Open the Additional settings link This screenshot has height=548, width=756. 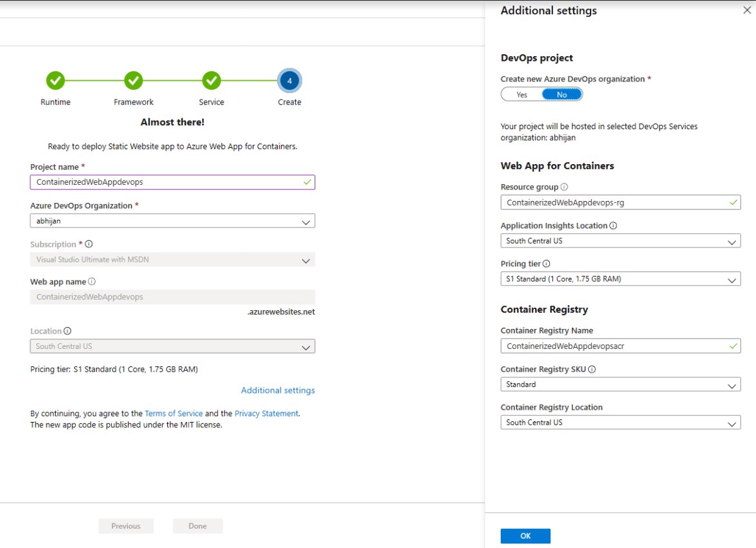point(278,390)
